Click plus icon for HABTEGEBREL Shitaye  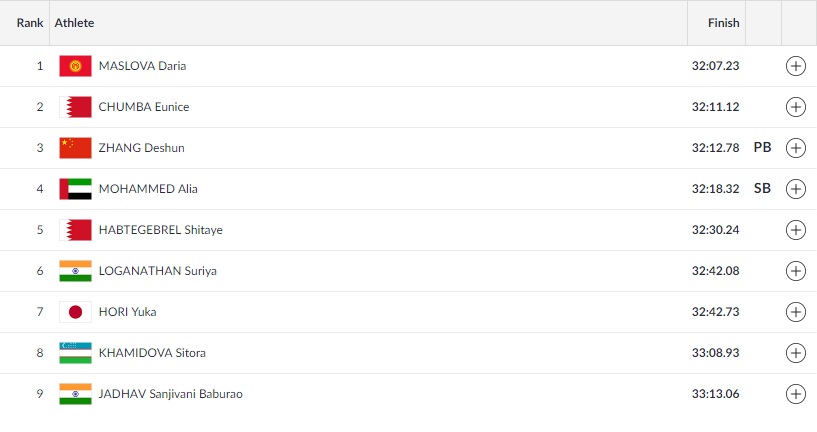click(796, 230)
